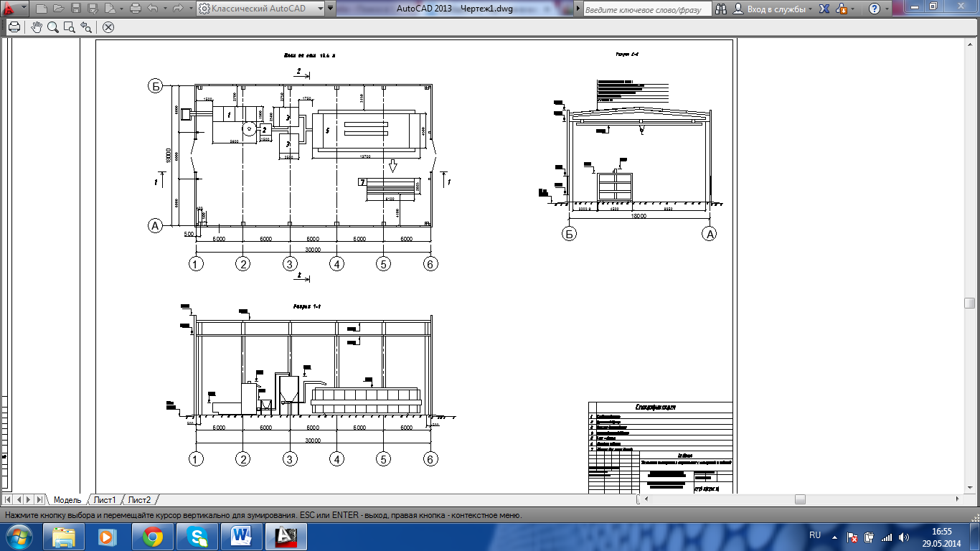Expand the info center arrow left of search

[x=579, y=9]
